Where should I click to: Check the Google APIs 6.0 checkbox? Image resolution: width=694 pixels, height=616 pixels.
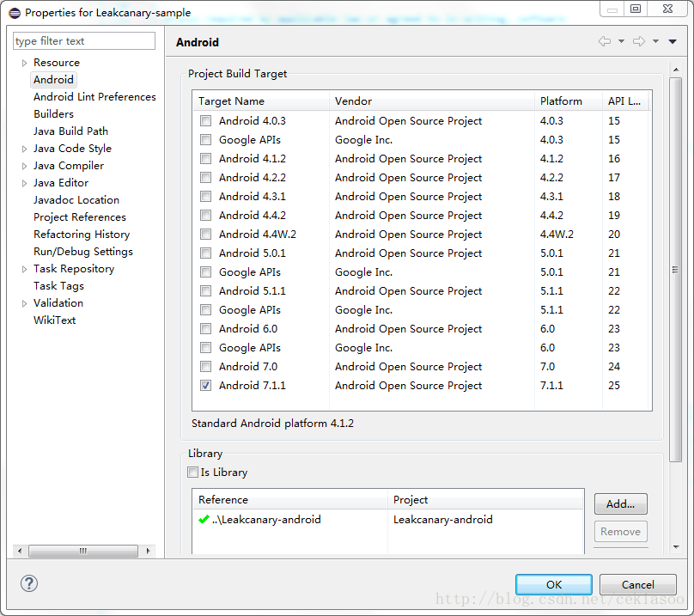coord(205,348)
